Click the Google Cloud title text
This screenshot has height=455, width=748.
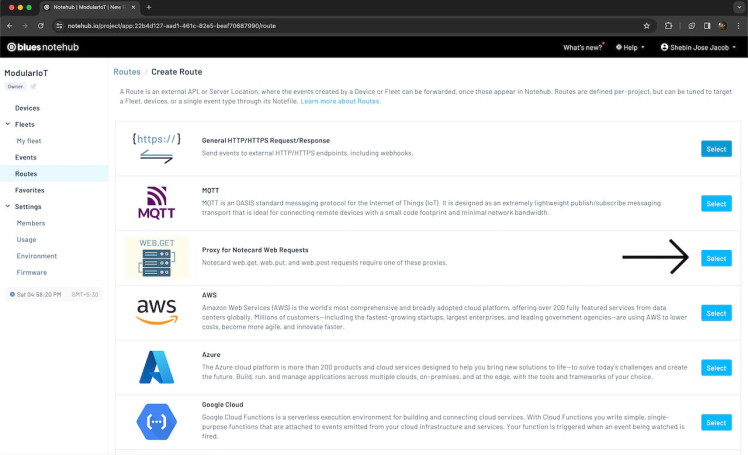click(222, 404)
